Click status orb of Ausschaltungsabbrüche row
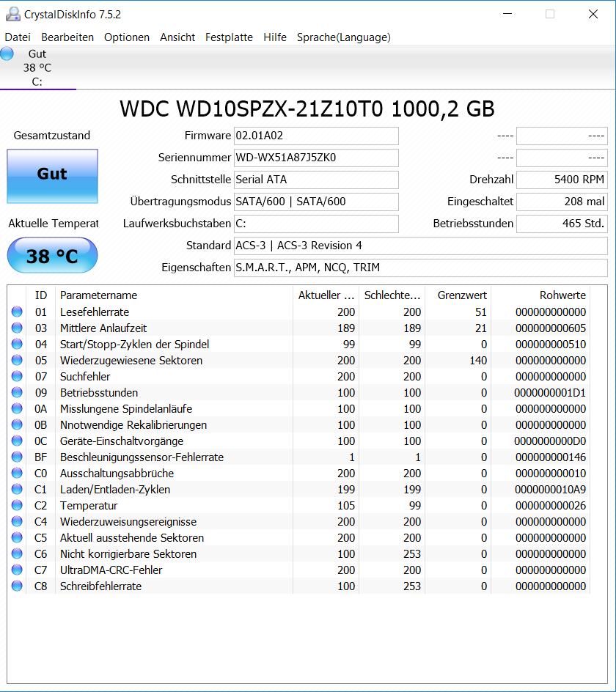Screen dimensions: 616x692 [x=17, y=473]
